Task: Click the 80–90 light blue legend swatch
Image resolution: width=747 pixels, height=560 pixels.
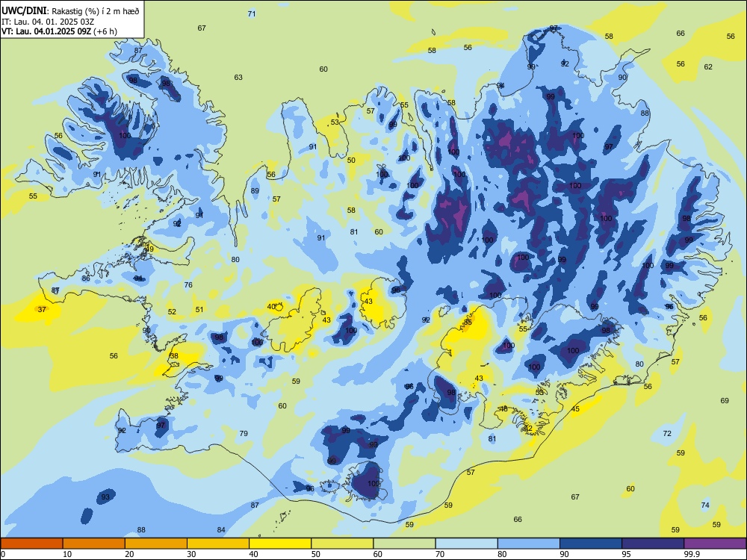Action: [529, 544]
